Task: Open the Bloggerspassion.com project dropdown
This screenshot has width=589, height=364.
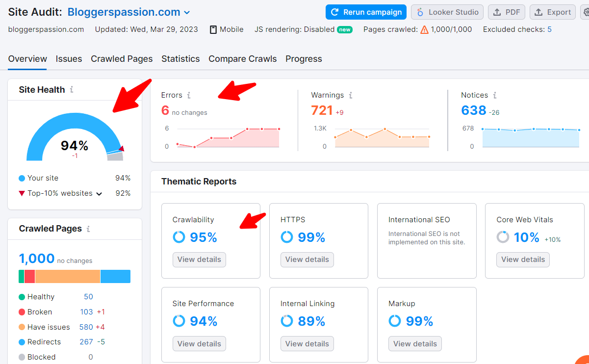Action: click(128, 12)
